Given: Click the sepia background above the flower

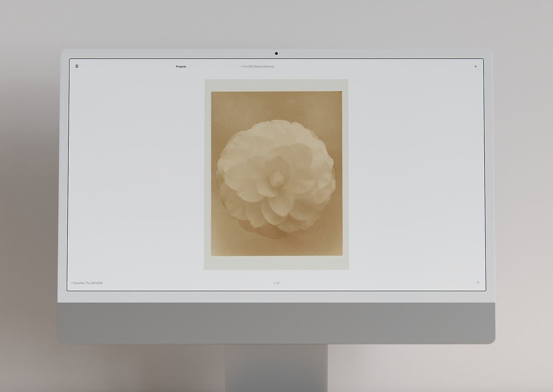Looking at the screenshot, I should pos(276,104).
